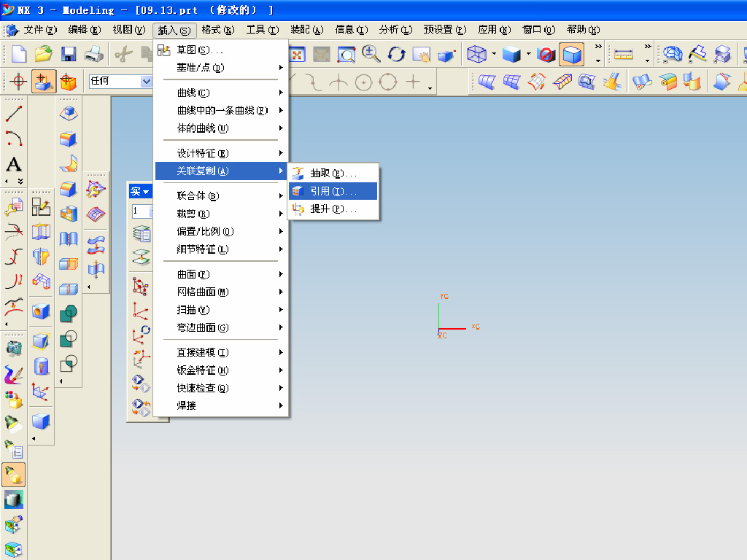Open 细节特征(L) submenu
The width and height of the screenshot is (747, 560).
(x=221, y=249)
